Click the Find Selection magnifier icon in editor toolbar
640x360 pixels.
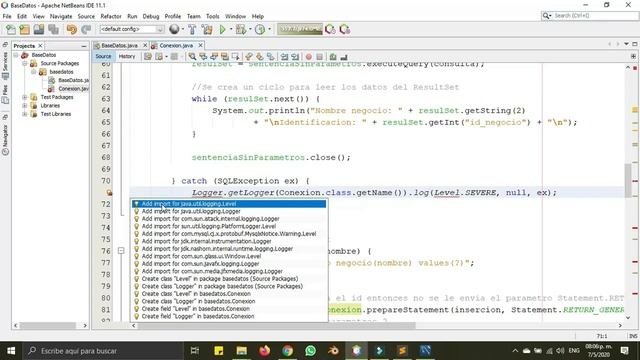click(x=192, y=57)
